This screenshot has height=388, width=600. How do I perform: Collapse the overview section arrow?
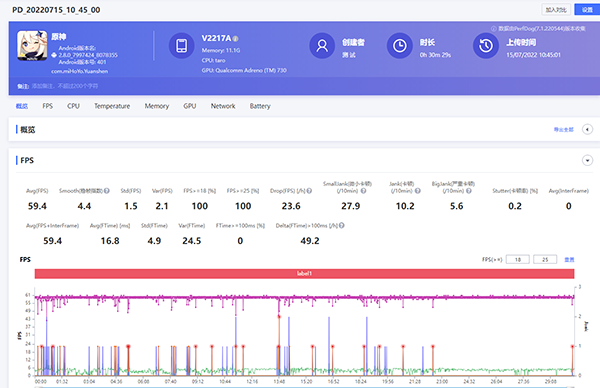[587, 129]
